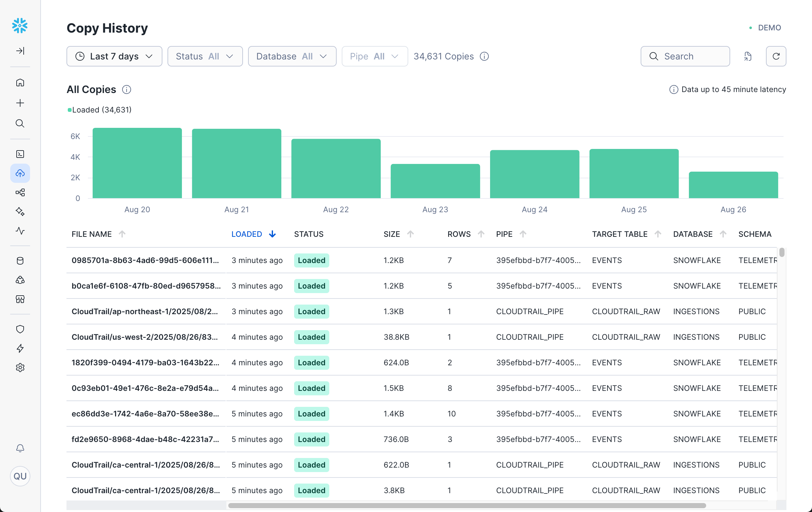The width and height of the screenshot is (812, 512).
Task: Open file CloudTrail/us-west-2 copy entry
Action: point(145,337)
